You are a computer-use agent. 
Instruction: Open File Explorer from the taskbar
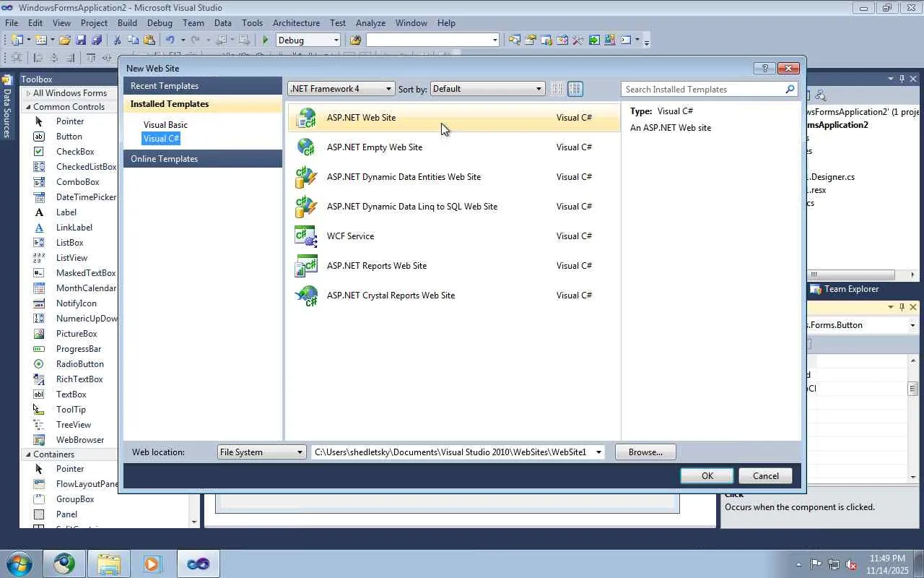tap(108, 564)
